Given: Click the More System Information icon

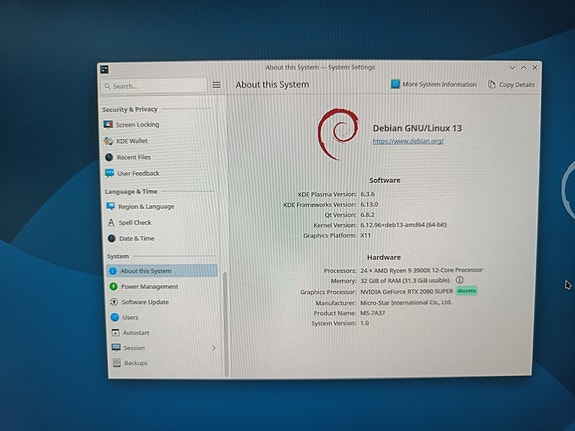Looking at the screenshot, I should (x=395, y=84).
